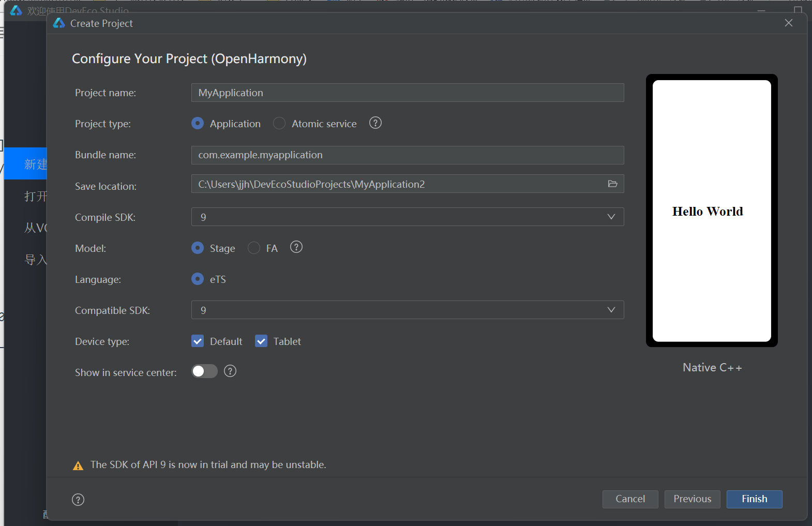
Task: Choose the FA model radio button
Action: (254, 248)
